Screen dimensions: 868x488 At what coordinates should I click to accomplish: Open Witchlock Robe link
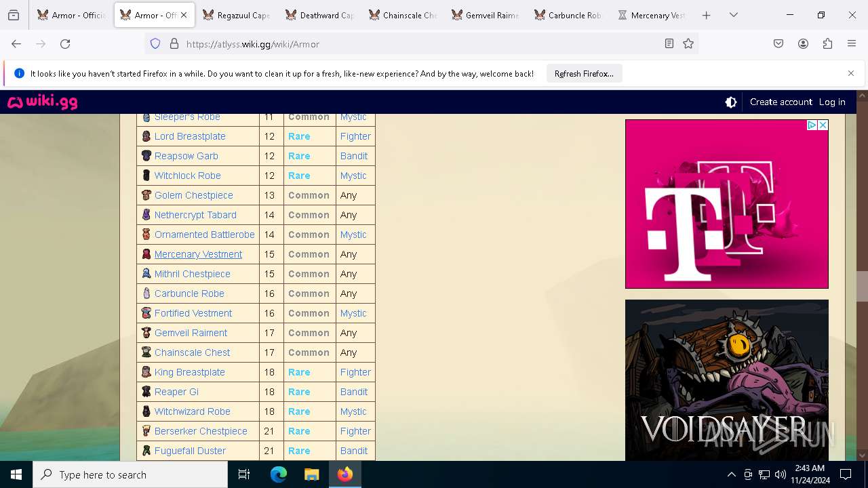coord(188,176)
